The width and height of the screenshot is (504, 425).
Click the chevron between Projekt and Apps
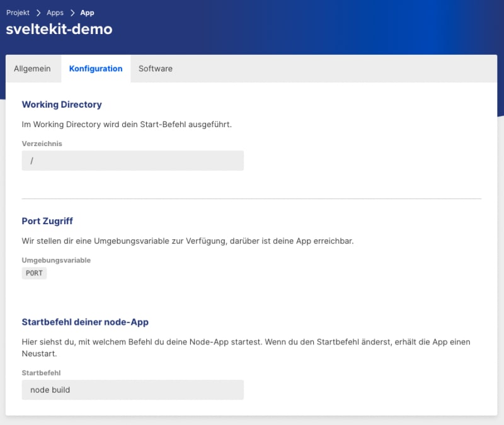point(38,13)
